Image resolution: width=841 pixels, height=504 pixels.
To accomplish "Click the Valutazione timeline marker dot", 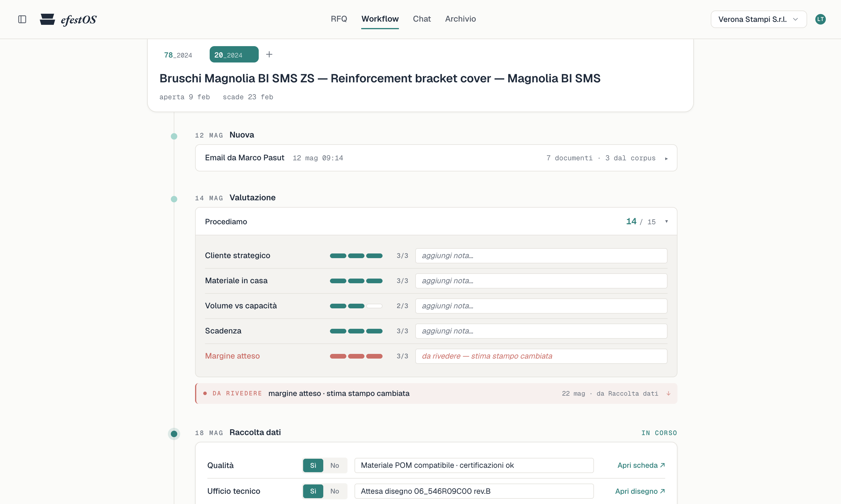I will tap(174, 199).
